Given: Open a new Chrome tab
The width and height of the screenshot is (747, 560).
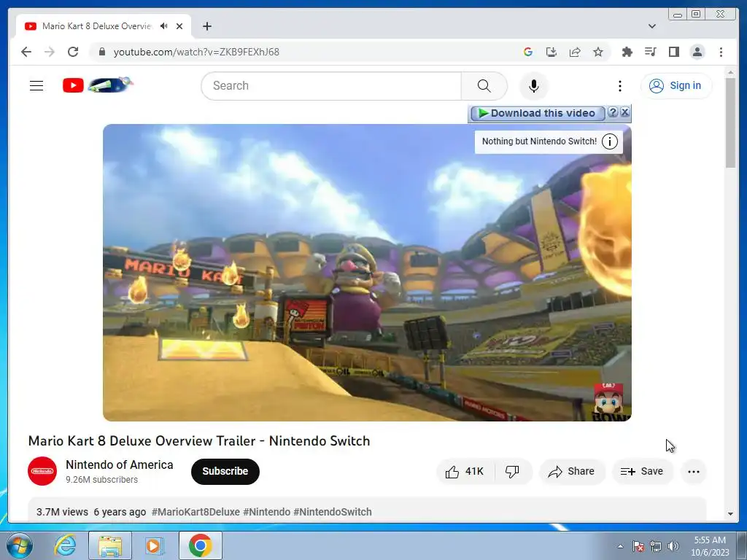Looking at the screenshot, I should (206, 26).
